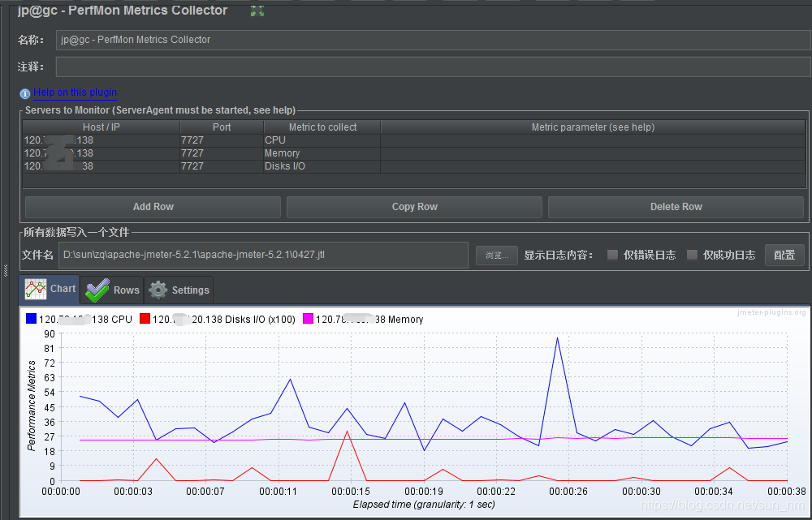Switch to the Settings tab
This screenshot has height=520, width=812.
179,290
